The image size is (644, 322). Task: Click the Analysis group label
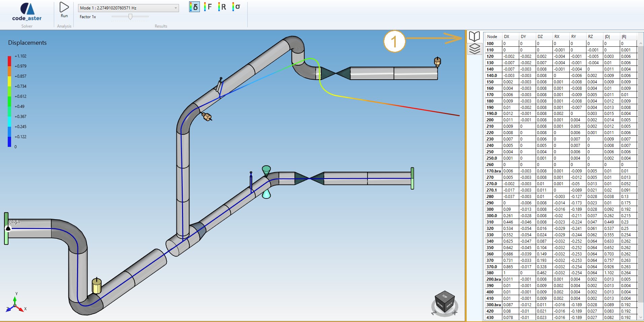pos(64,26)
